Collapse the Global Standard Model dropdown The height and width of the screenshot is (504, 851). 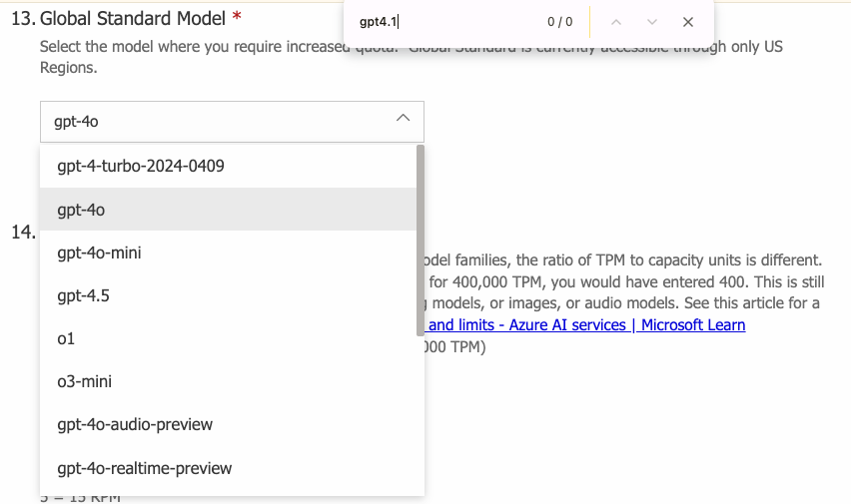[x=232, y=122]
